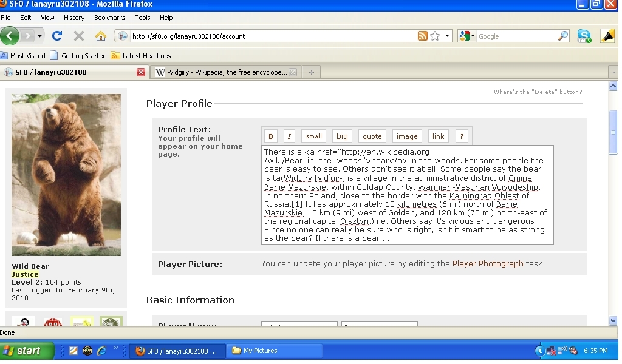Screen dimensions: 622x364
Task: Go to the Firefox home page
Action: point(101,36)
